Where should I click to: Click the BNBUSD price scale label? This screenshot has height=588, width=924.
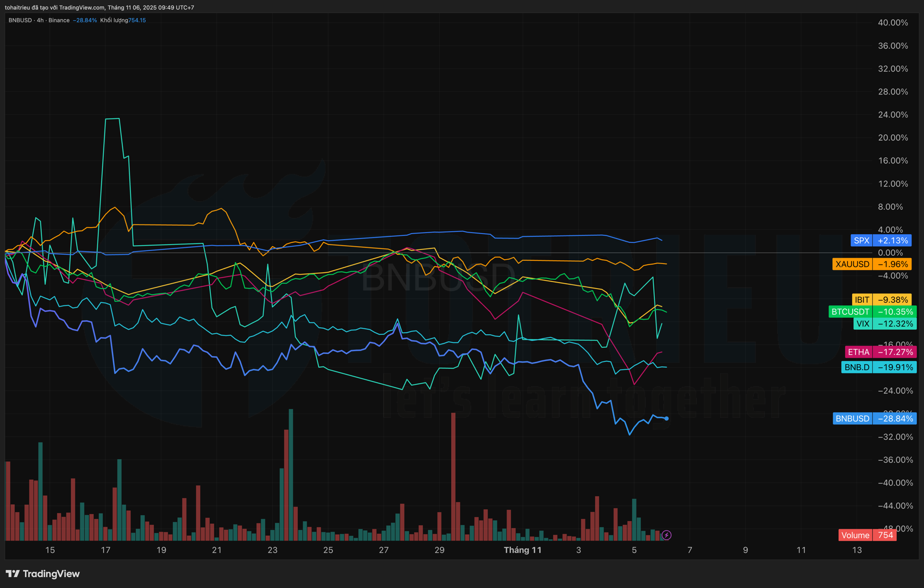852,418
